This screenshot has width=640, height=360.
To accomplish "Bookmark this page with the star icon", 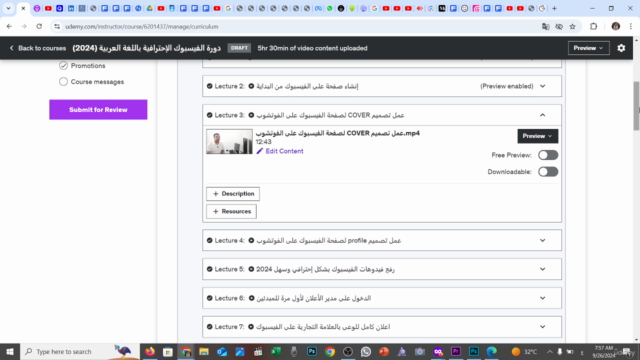I will coord(573,27).
